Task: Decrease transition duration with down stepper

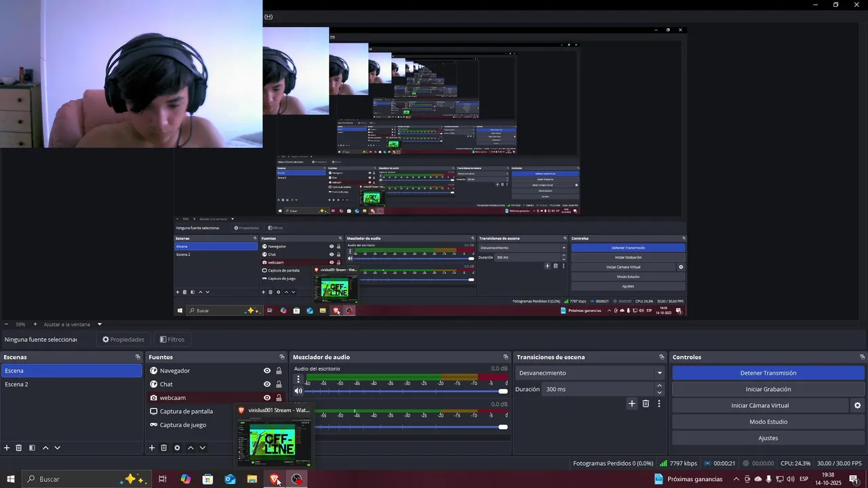Action: pyautogui.click(x=659, y=393)
